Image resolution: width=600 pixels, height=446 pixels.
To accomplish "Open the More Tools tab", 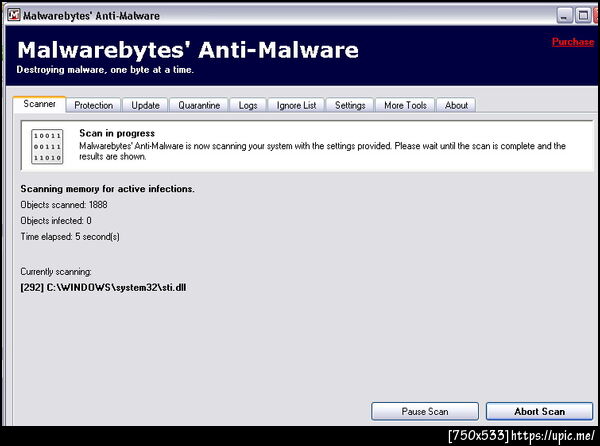I will (405, 105).
